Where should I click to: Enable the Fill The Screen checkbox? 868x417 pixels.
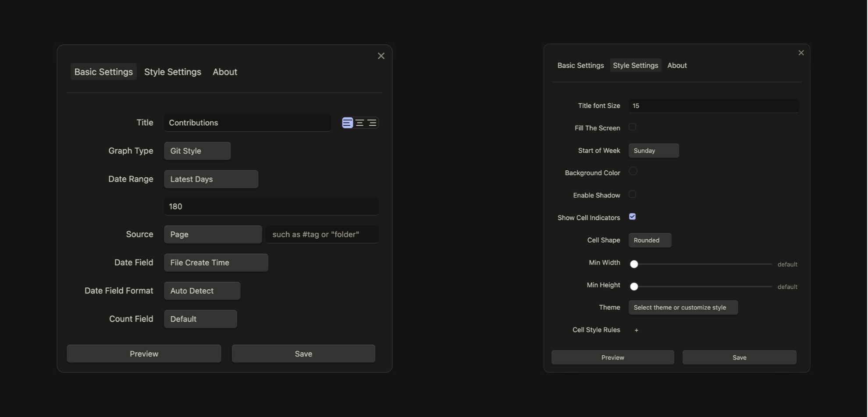click(632, 127)
